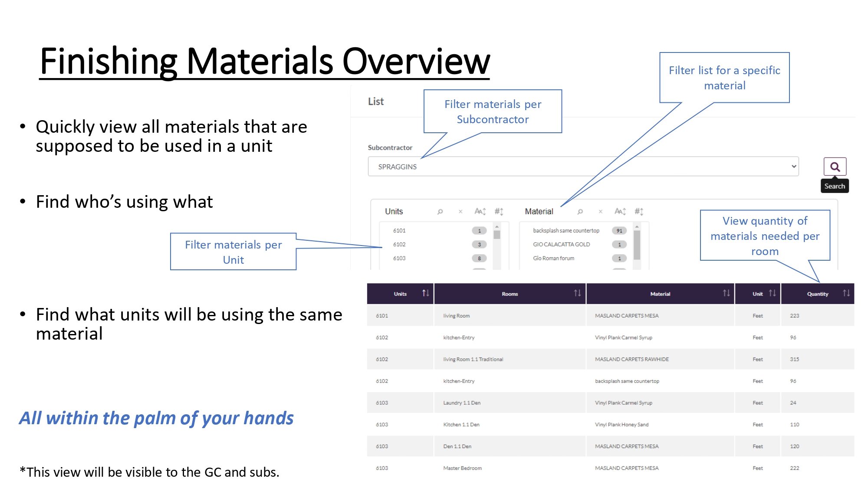Select GIO CALACATTA GOLD material filter
The height and width of the screenshot is (488, 868).
(562, 245)
